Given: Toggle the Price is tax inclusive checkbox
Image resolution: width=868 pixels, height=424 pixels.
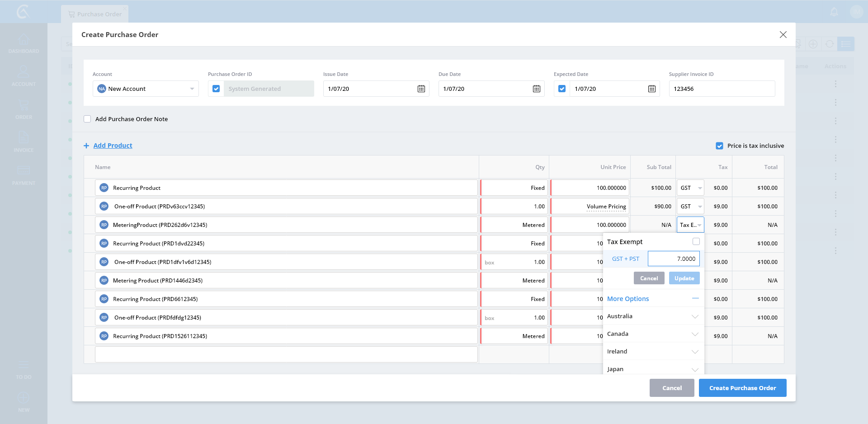Looking at the screenshot, I should click(x=719, y=146).
